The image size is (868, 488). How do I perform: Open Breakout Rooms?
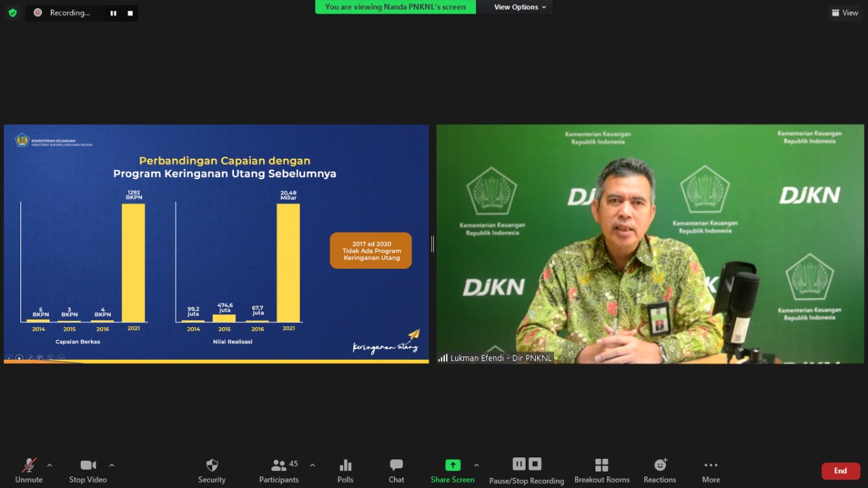601,470
